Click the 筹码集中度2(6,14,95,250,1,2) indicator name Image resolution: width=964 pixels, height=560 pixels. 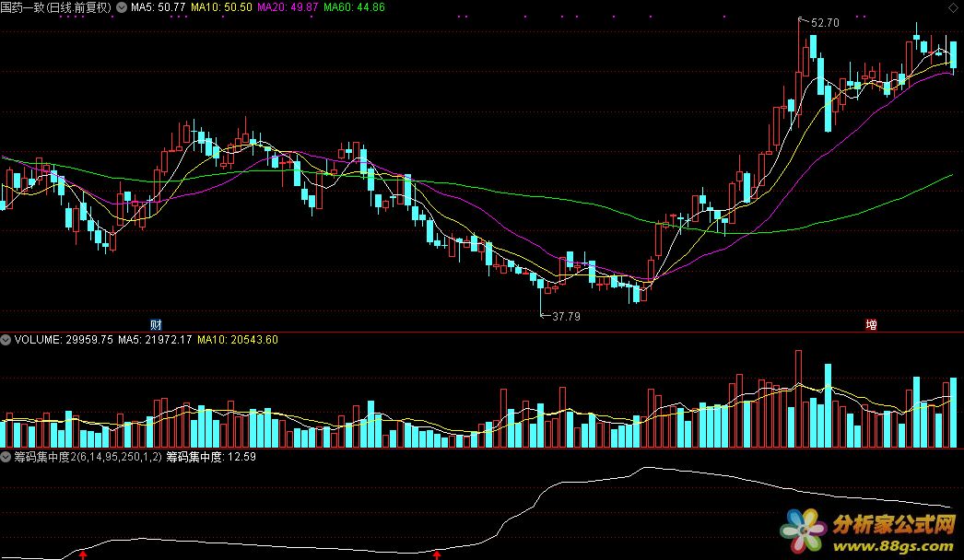[x=88, y=457]
